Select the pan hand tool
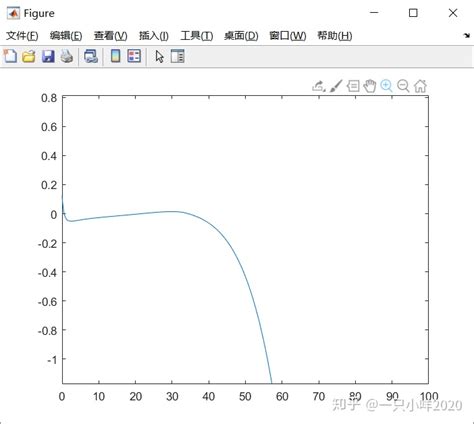 (370, 86)
